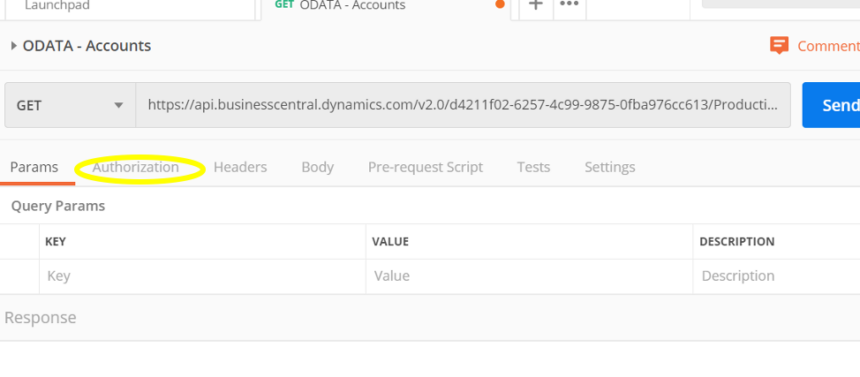Viewport: 860px width, 377px height.
Task: Open tab options ellipsis menu
Action: [569, 5]
